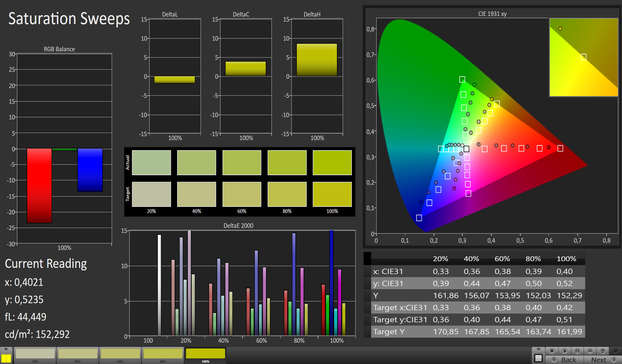The height and width of the screenshot is (364, 622).
Task: Select the 40% saturation swatch in bottom strip
Action: (x=78, y=354)
